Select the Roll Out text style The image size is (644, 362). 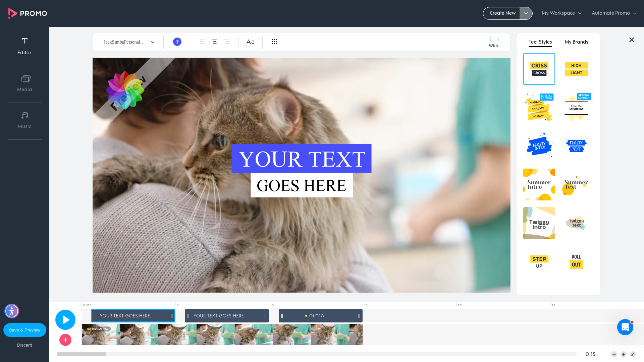click(576, 261)
